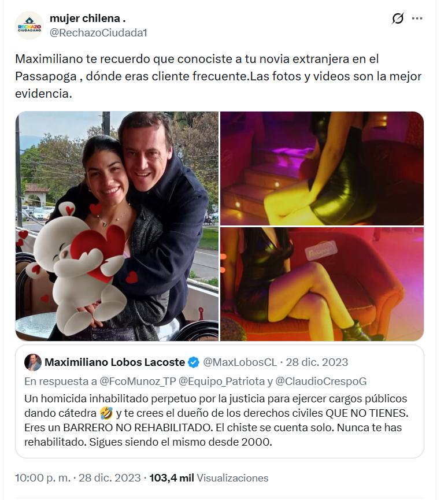The height and width of the screenshot is (500, 448).
Task: View the 103,4 mil Visualizaciones count
Action: pos(209,477)
